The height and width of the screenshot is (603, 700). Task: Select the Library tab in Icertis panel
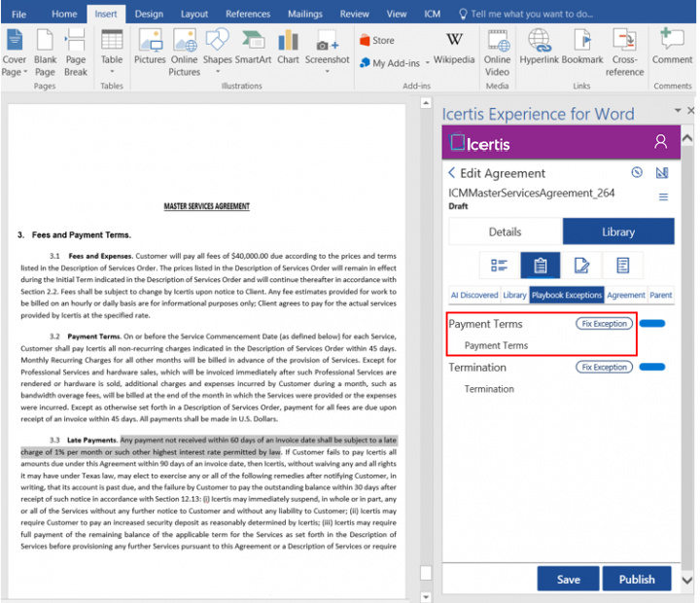[x=618, y=231]
